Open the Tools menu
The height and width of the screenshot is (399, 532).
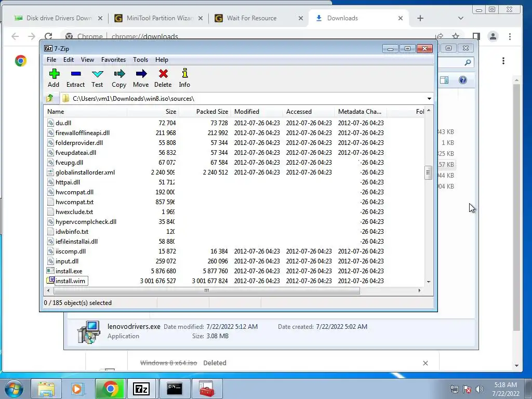tap(140, 60)
